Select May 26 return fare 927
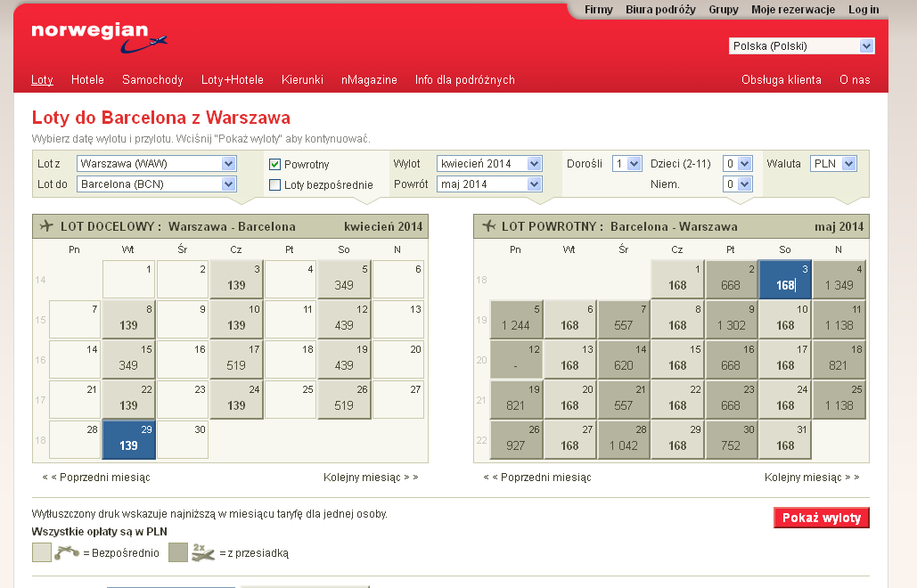Image resolution: width=917 pixels, height=588 pixels. (516, 439)
